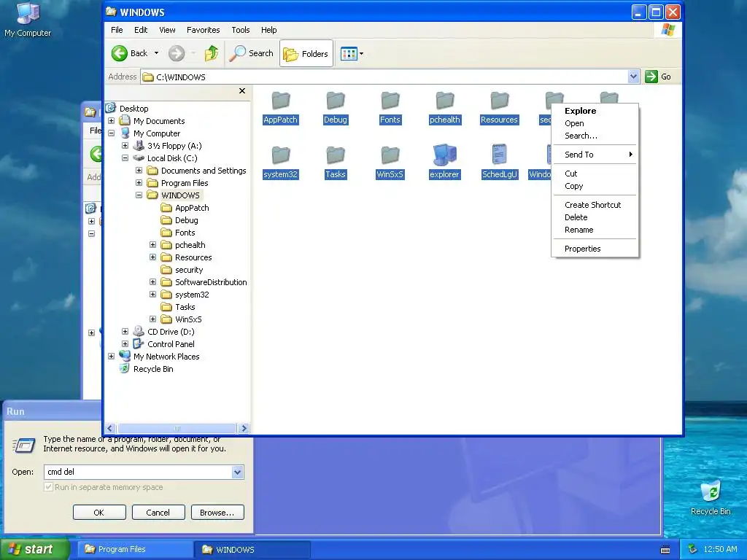Click the folder tree horizontal scrollbar thumb
The image size is (747, 560).
coord(177,428)
